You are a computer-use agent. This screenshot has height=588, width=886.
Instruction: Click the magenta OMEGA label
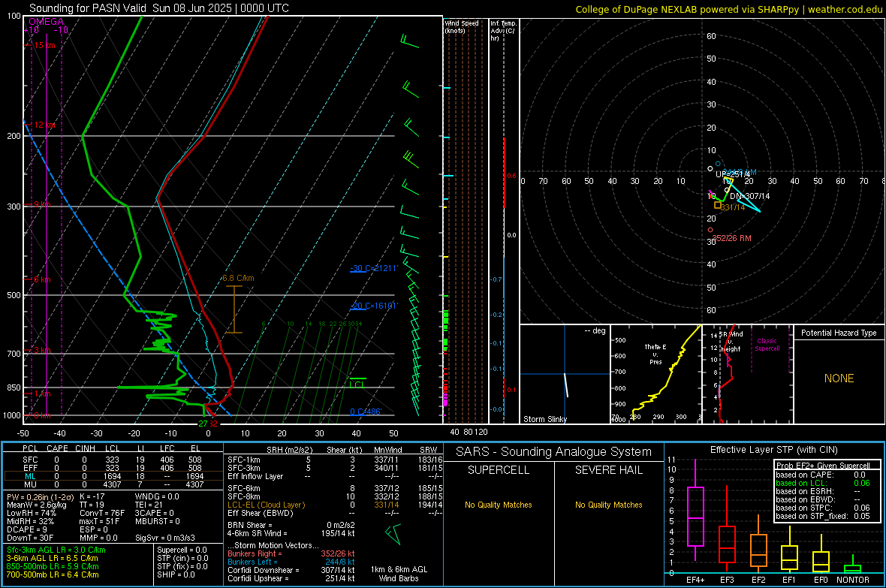[x=47, y=22]
